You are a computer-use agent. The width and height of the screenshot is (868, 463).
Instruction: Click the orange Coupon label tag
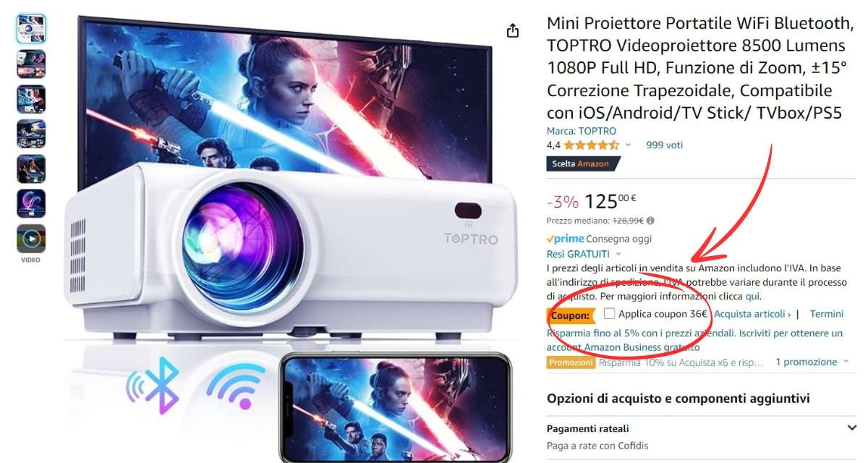coord(571,315)
